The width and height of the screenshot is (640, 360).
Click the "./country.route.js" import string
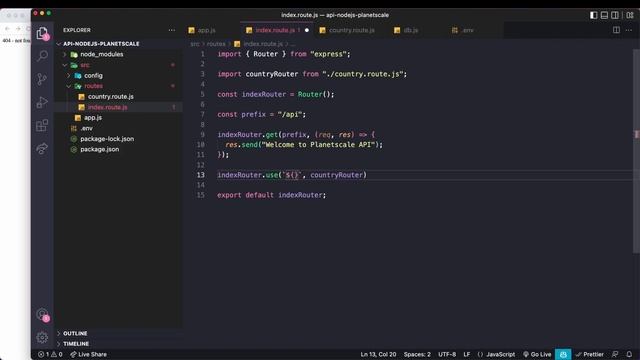[x=363, y=74]
